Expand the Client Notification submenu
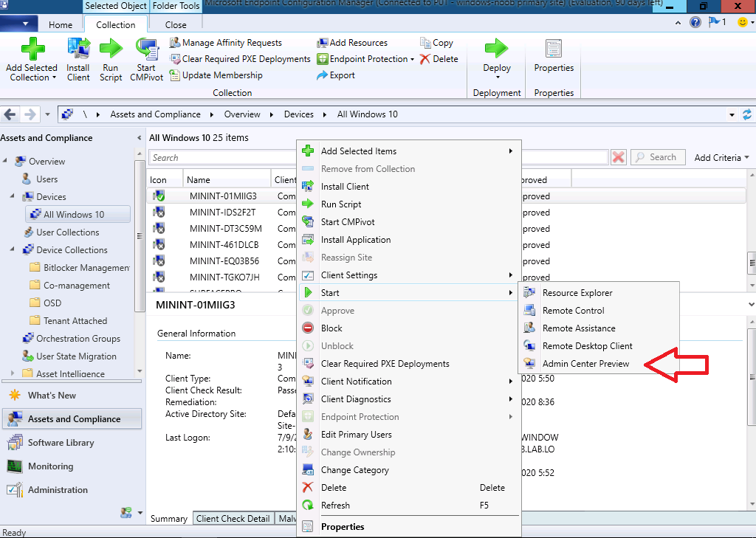 click(409, 382)
